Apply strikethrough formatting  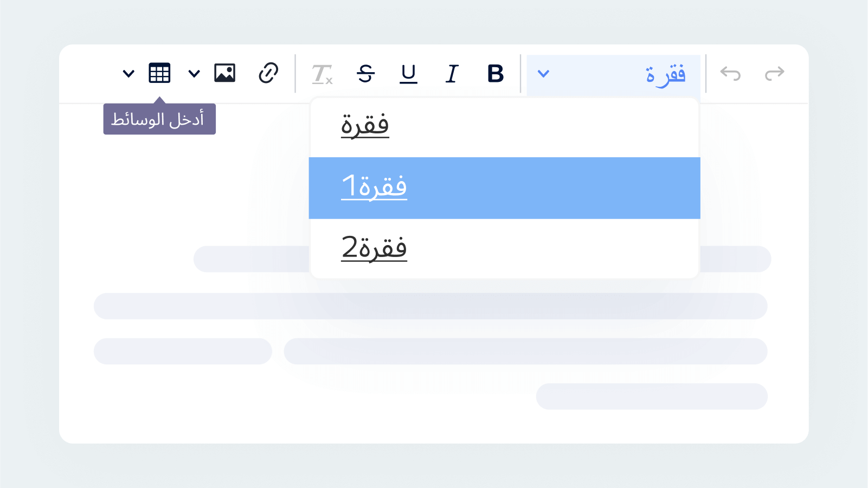click(x=366, y=73)
